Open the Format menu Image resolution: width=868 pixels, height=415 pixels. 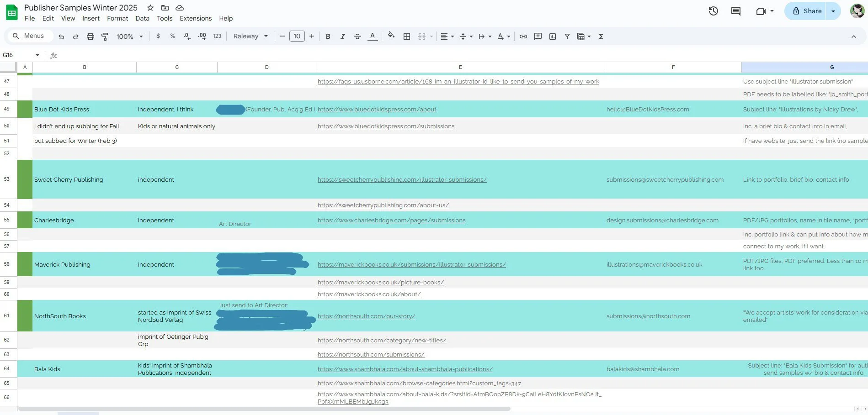[117, 18]
